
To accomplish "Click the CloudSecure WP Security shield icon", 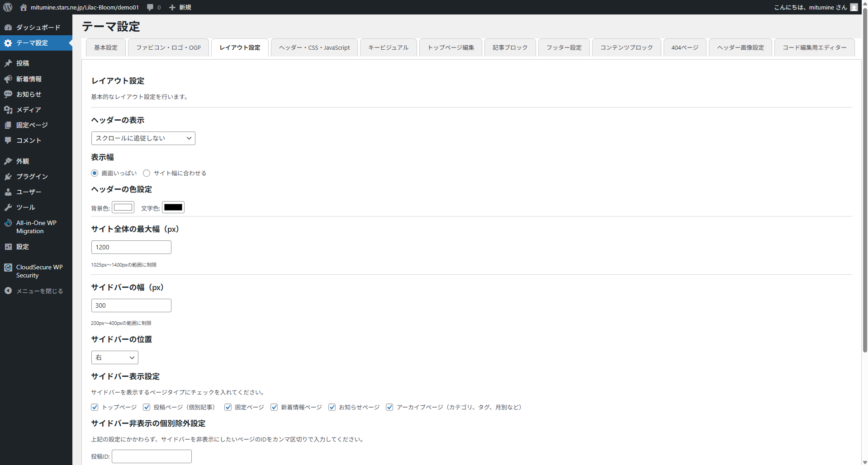I will pos(8,268).
